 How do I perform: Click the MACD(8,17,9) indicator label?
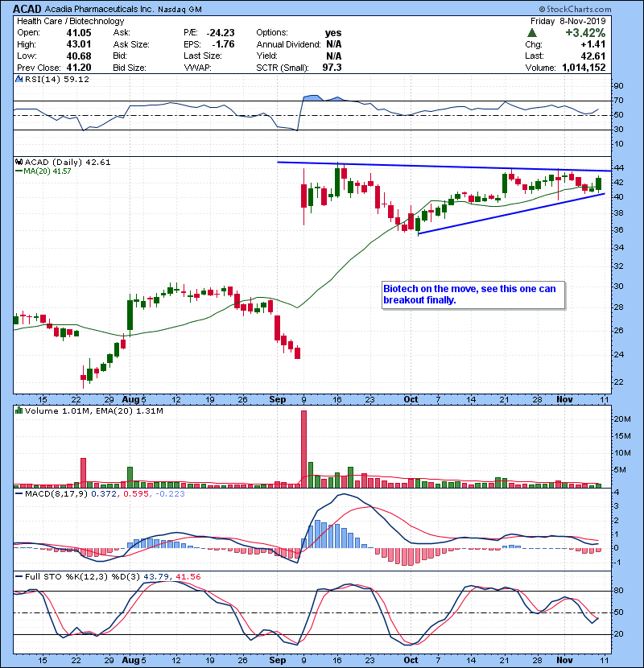tap(56, 494)
